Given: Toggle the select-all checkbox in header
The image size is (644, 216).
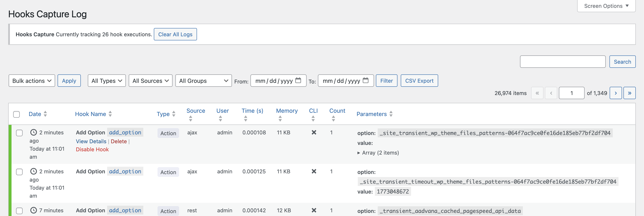Looking at the screenshot, I should tap(16, 114).
